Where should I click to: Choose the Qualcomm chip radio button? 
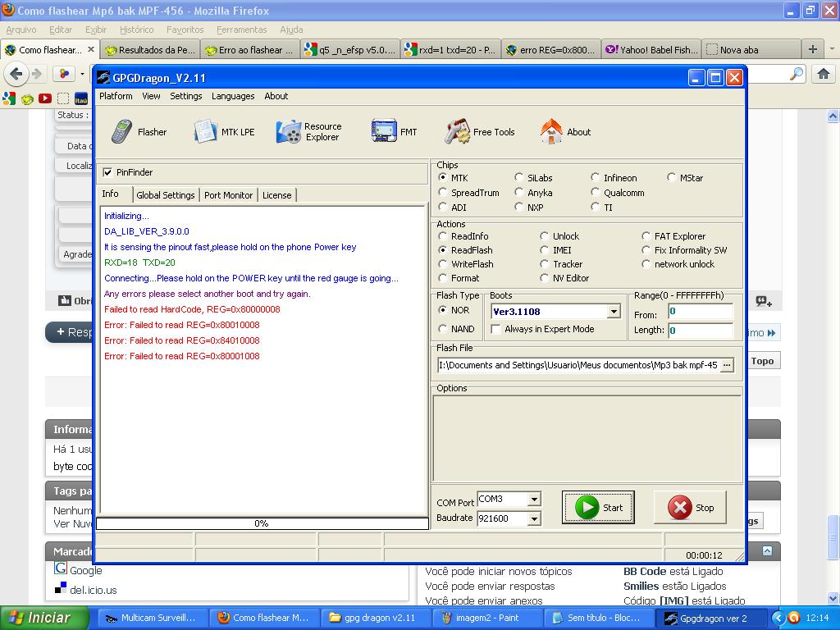point(596,192)
